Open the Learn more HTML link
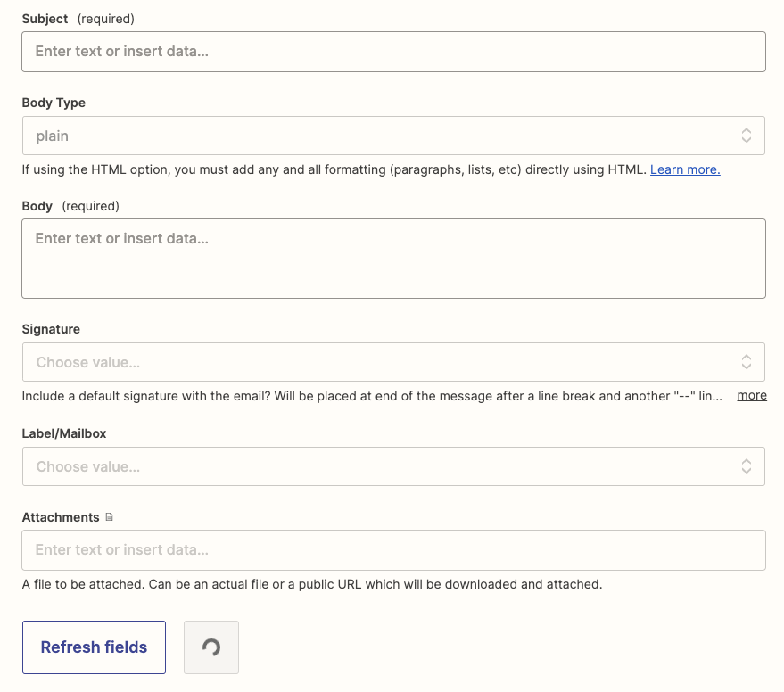Viewport: 784px width, 692px height. tap(685, 169)
